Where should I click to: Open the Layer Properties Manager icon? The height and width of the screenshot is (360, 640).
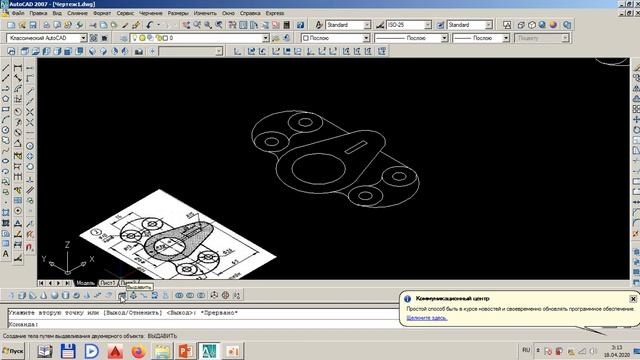tap(124, 38)
